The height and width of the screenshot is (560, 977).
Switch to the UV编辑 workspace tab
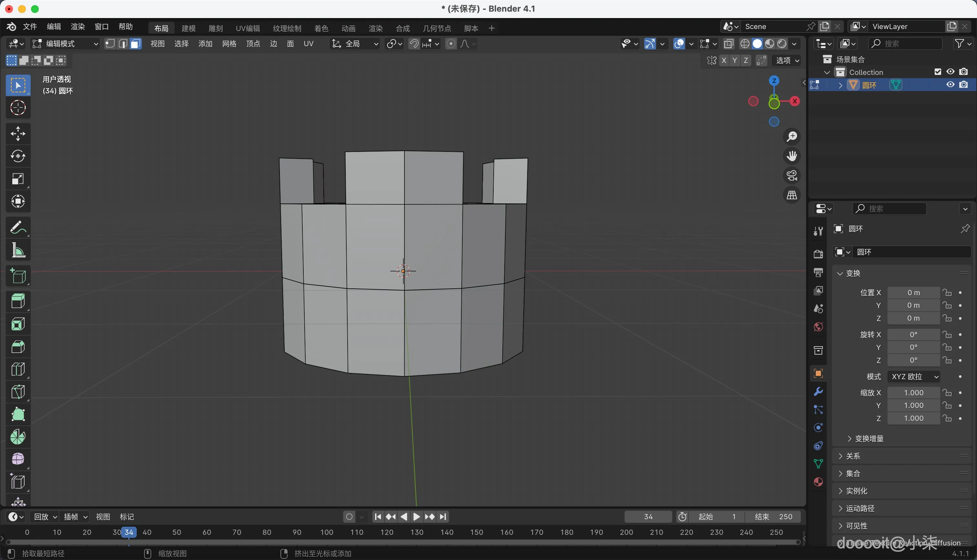pyautogui.click(x=248, y=28)
